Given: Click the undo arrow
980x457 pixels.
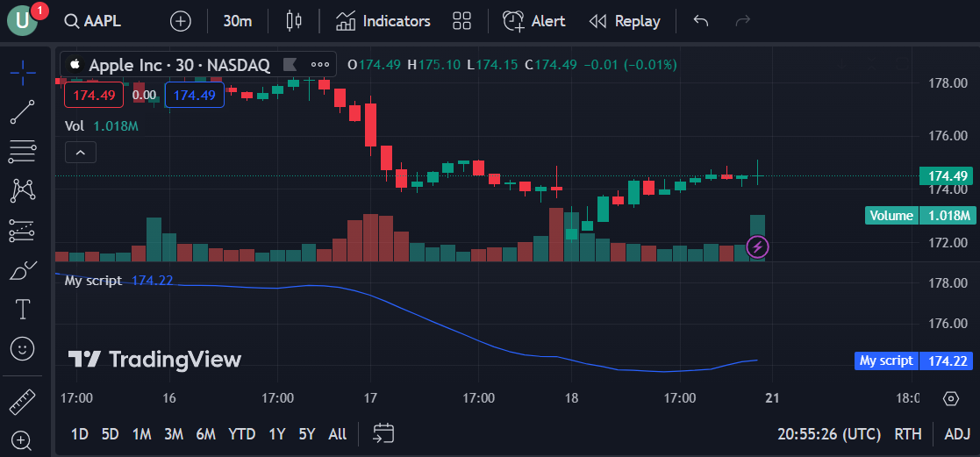Looking at the screenshot, I should [701, 21].
